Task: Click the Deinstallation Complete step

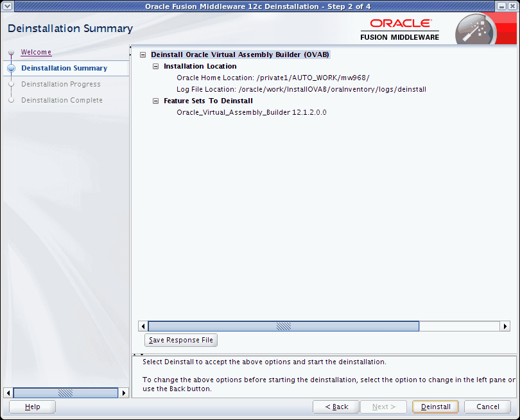Action: tap(62, 100)
